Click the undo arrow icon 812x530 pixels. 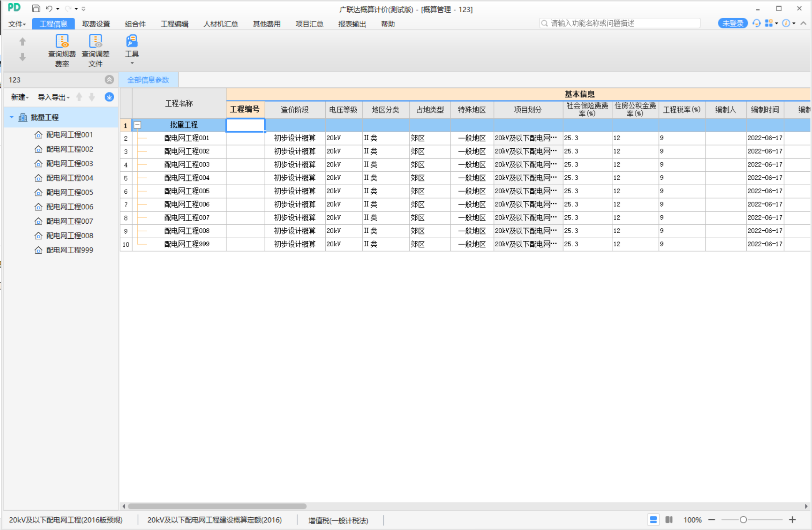coord(49,8)
